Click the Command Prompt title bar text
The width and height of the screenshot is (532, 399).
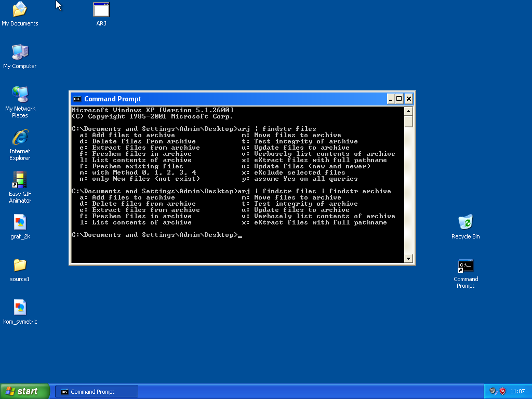coord(112,99)
